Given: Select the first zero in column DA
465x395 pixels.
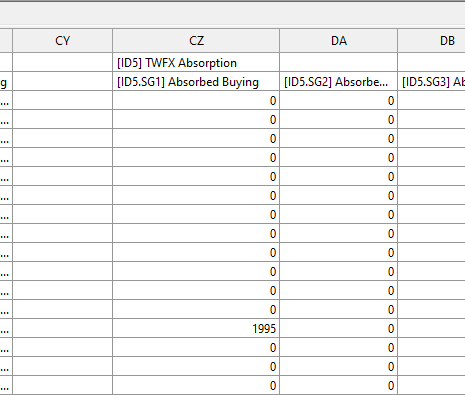Looking at the screenshot, I should click(x=338, y=101).
